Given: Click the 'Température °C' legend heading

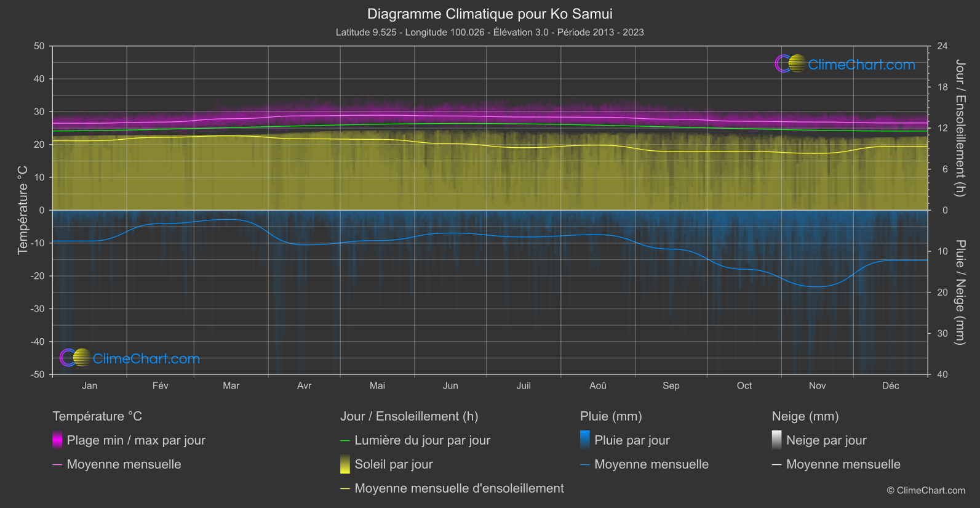Looking at the screenshot, I should tap(97, 416).
